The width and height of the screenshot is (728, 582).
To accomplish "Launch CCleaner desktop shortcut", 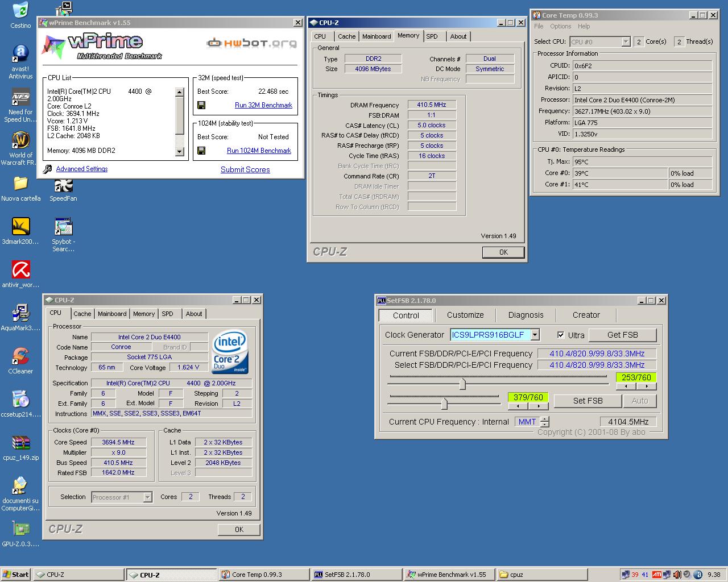I will click(x=20, y=361).
